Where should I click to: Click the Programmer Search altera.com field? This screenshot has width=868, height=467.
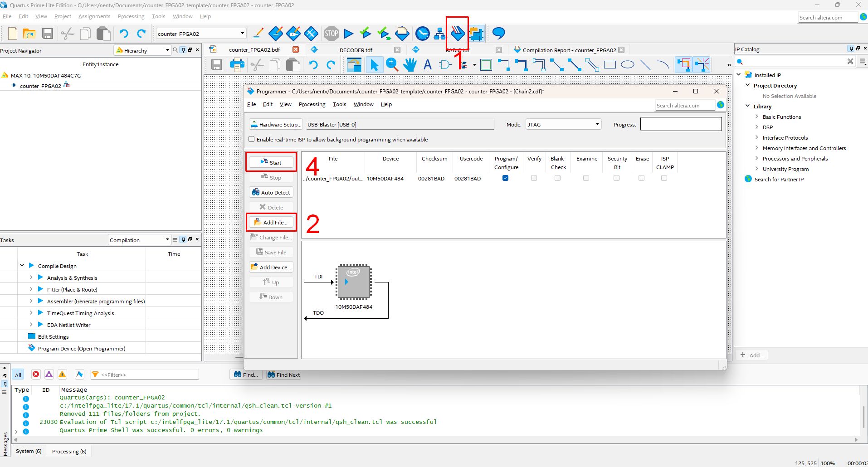[685, 105]
